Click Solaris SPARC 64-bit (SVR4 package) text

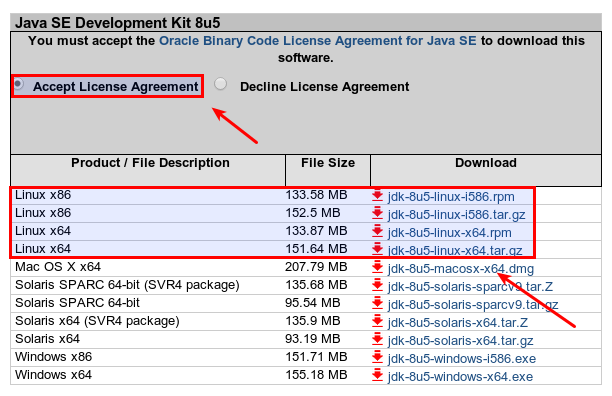tap(127, 285)
